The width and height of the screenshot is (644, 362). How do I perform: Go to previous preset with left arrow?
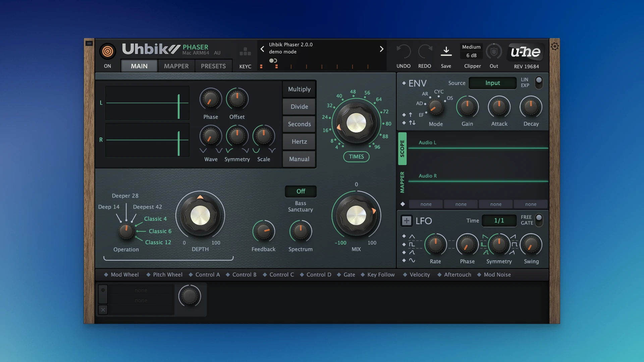(x=262, y=49)
